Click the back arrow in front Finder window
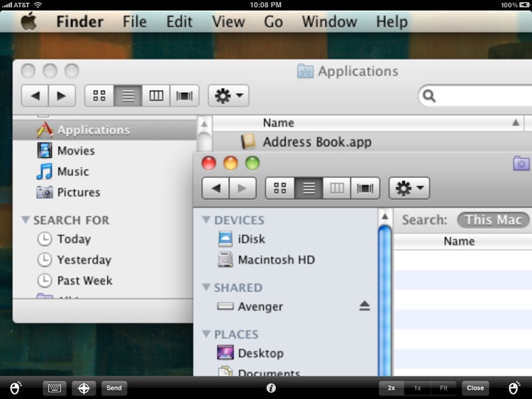 point(216,188)
